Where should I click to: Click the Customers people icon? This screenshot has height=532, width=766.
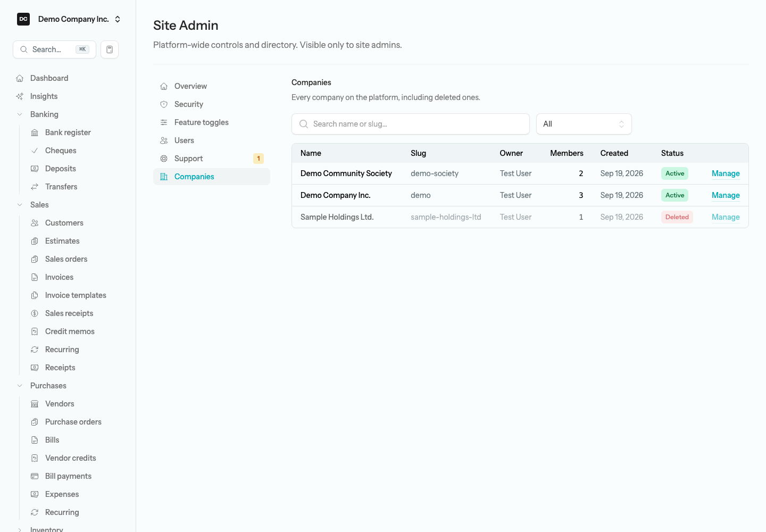point(35,223)
